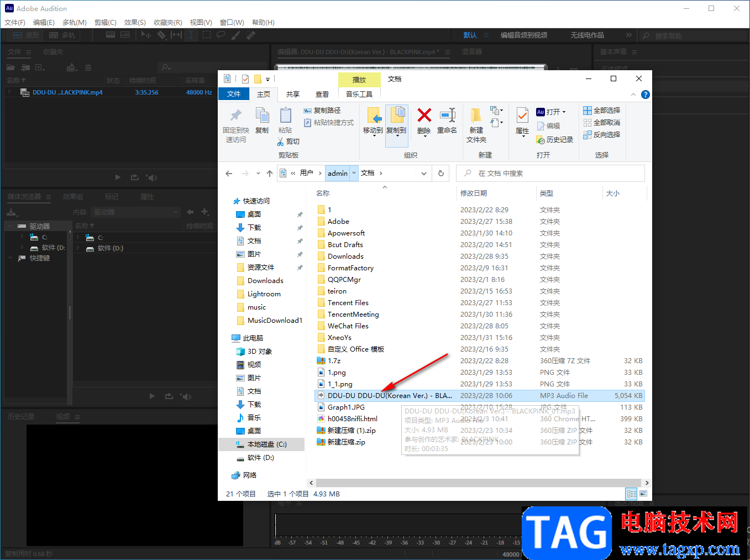
Task: Choose Edit Audio to Video workspace
Action: pos(524,35)
